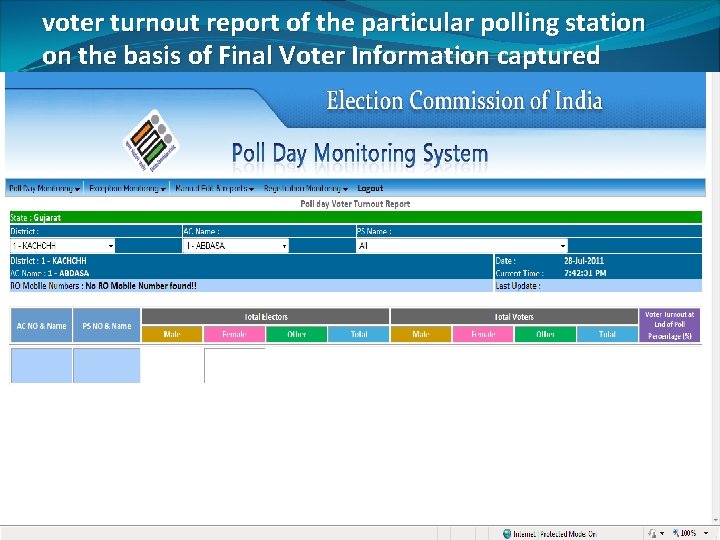This screenshot has height=540, width=720.
Task: Open the 100% zoom level control
Action: point(691,533)
